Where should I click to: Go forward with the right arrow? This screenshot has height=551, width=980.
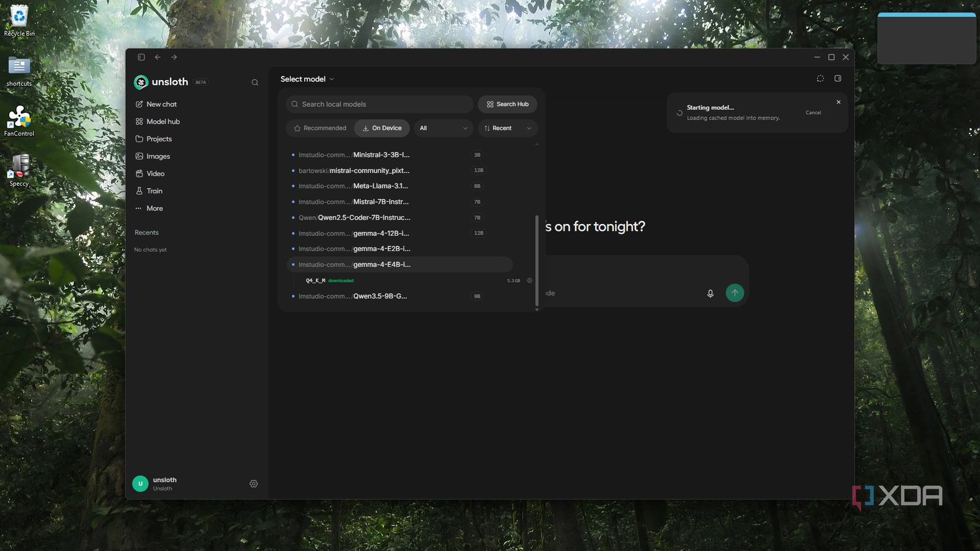[174, 57]
